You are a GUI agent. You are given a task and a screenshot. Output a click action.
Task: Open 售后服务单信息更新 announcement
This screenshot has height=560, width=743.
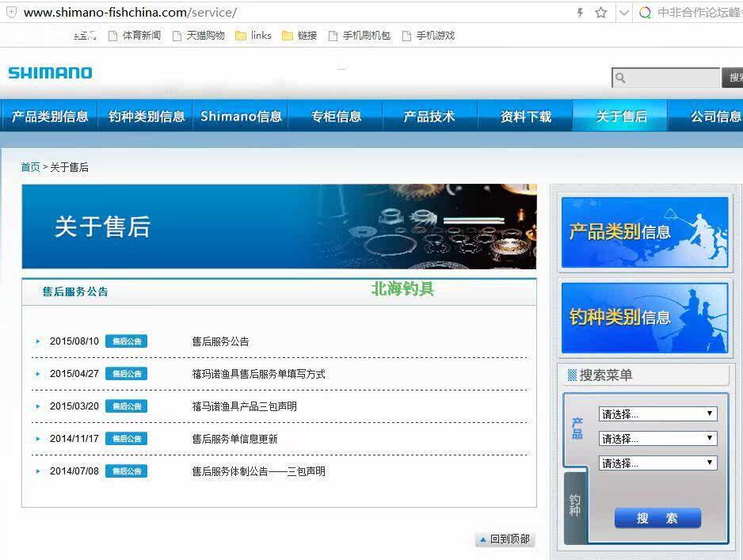pos(234,439)
